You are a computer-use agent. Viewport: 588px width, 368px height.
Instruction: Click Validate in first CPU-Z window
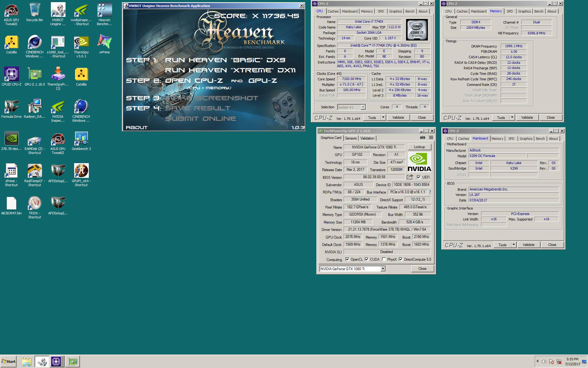pyautogui.click(x=398, y=117)
